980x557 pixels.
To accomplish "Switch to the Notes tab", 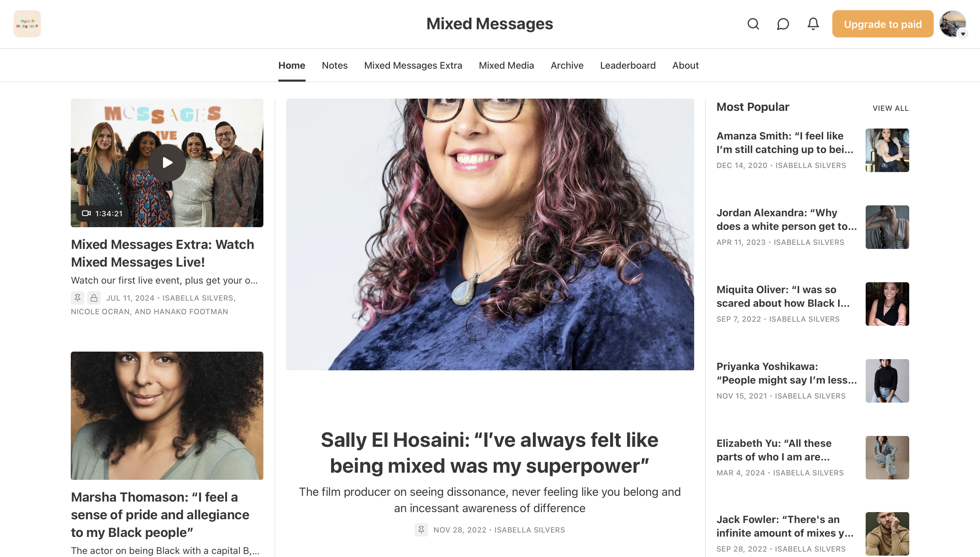I will point(334,65).
